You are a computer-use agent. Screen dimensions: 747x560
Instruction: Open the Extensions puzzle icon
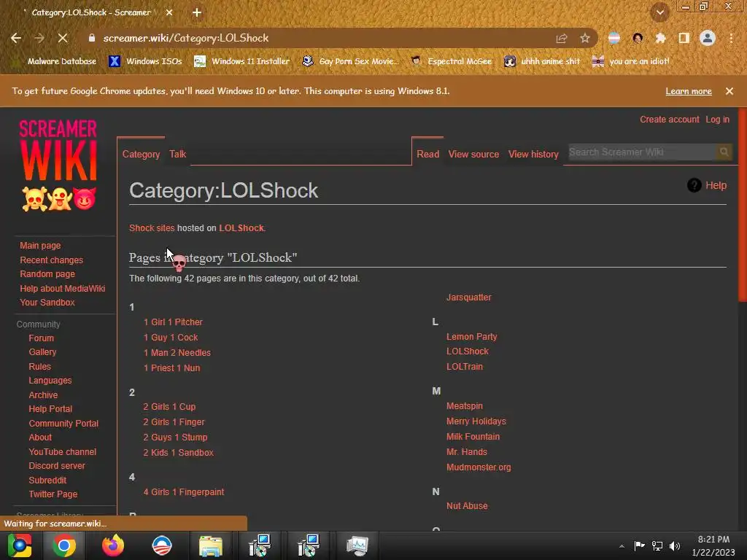pos(660,38)
